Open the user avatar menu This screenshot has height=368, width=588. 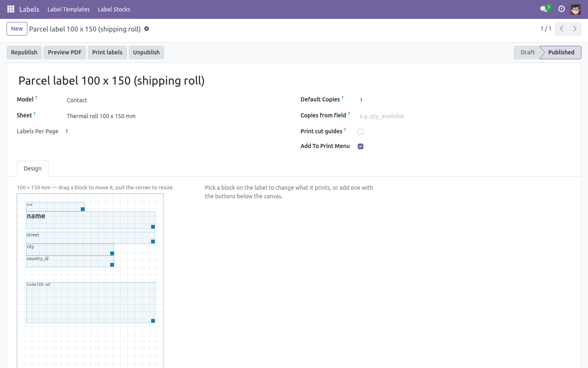(x=575, y=9)
